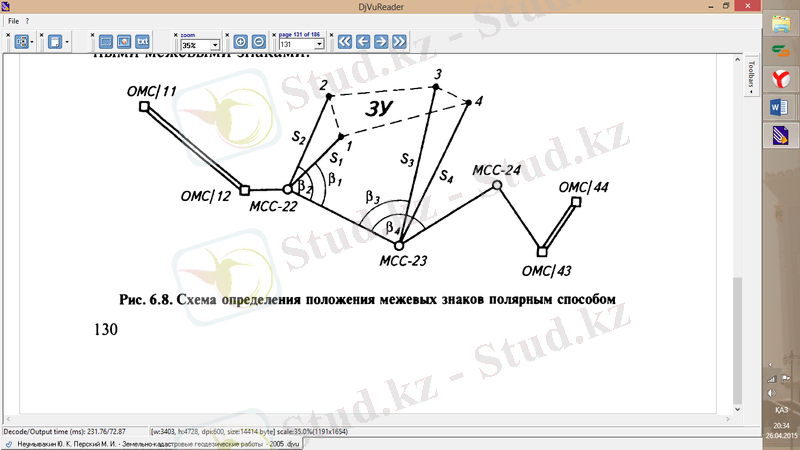Click the vertical scrollbar thumb

(737, 340)
